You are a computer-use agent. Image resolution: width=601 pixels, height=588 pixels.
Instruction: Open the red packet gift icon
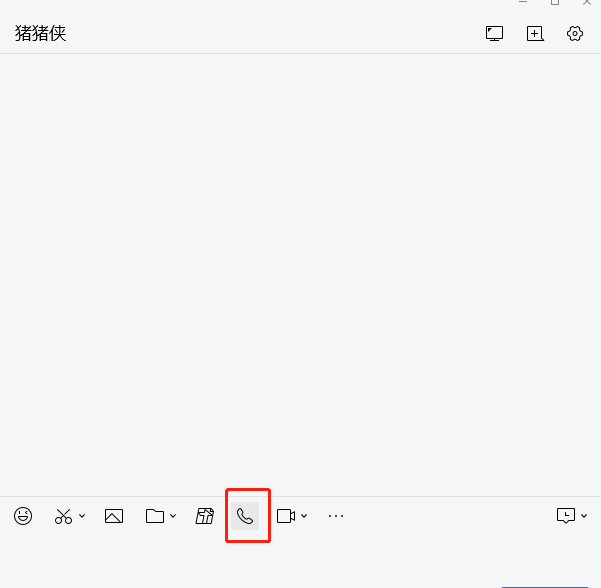[x=205, y=516]
